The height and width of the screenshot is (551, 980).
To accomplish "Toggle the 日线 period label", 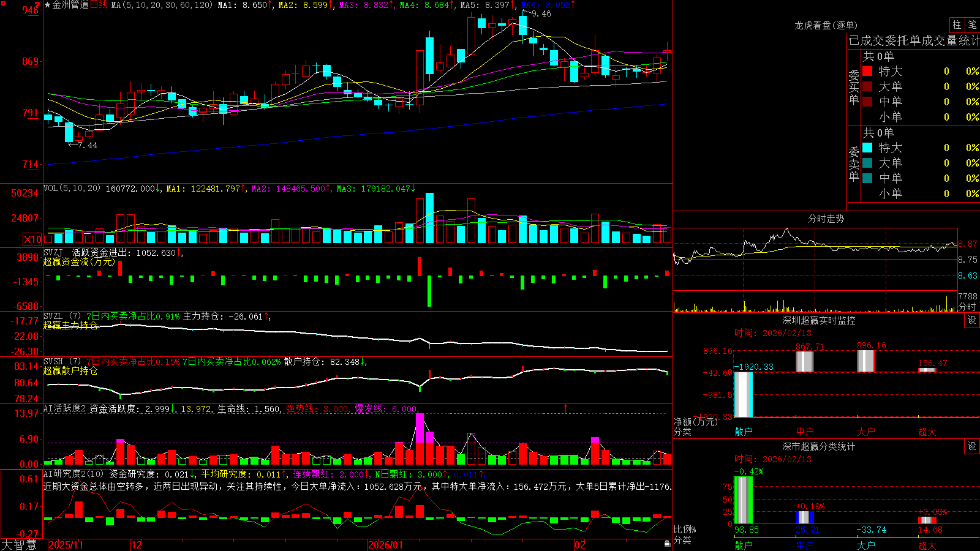I will coord(99,5).
